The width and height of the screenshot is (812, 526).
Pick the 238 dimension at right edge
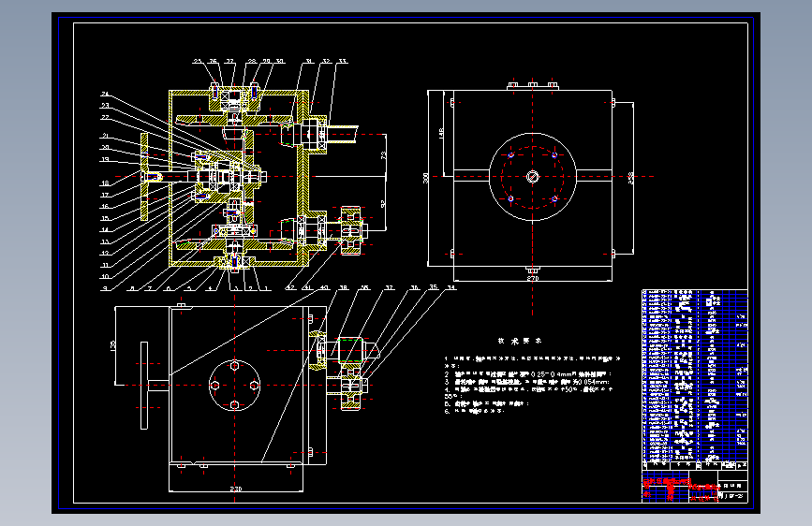pyautogui.click(x=630, y=178)
